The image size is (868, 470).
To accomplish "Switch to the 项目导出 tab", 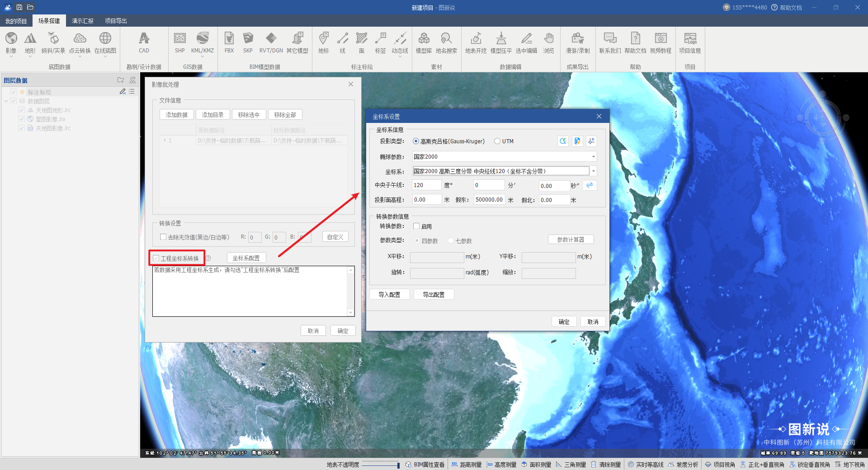I will [116, 21].
